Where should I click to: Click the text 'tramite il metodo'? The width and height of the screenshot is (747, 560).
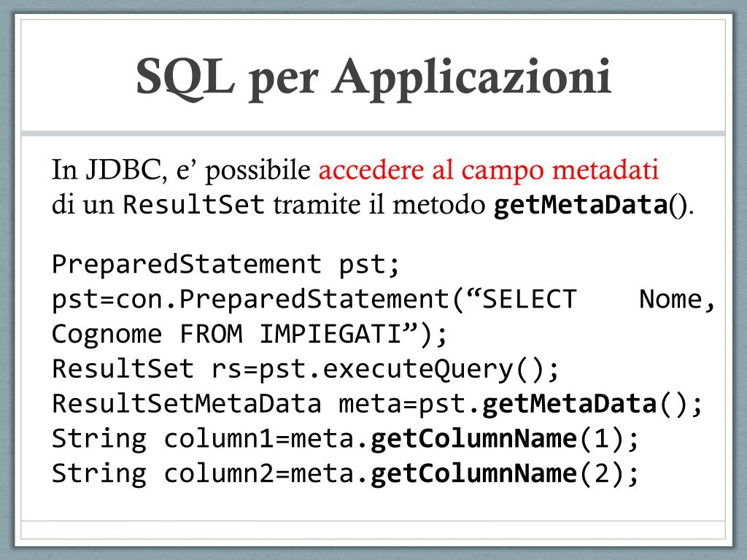(x=379, y=205)
